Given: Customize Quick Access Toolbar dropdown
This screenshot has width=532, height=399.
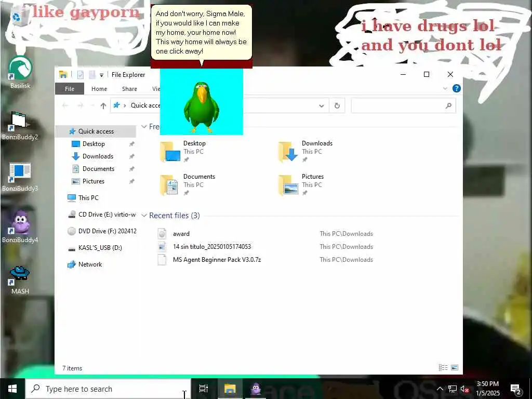Looking at the screenshot, I should pyautogui.click(x=101, y=75).
